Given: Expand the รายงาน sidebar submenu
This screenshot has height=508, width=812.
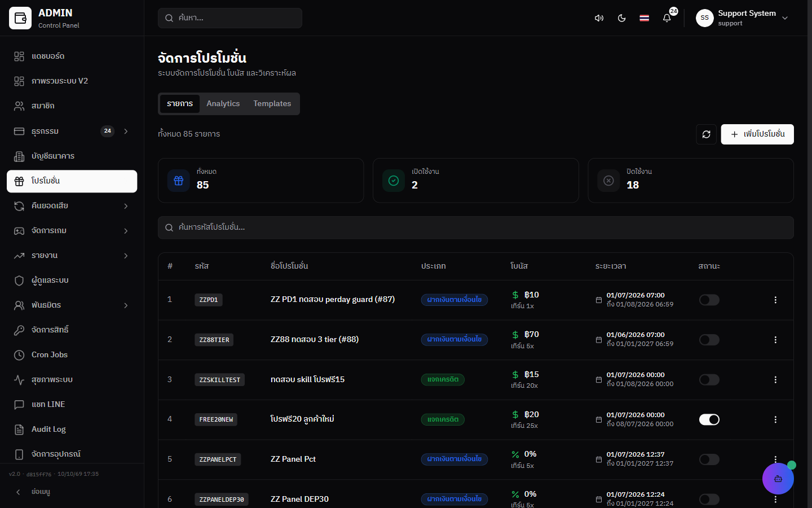Looking at the screenshot, I should point(126,256).
